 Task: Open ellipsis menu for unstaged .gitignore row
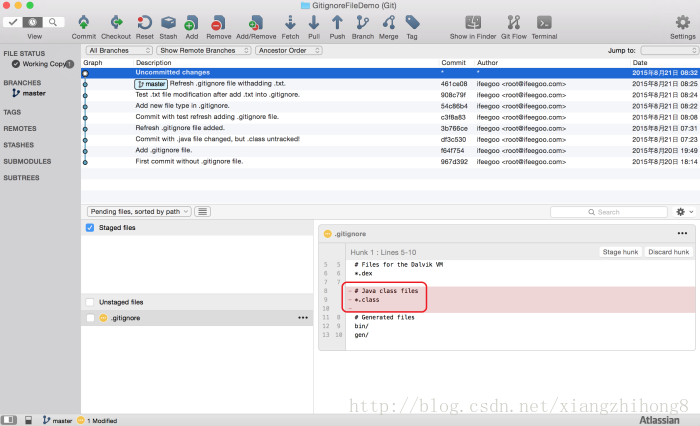[303, 318]
